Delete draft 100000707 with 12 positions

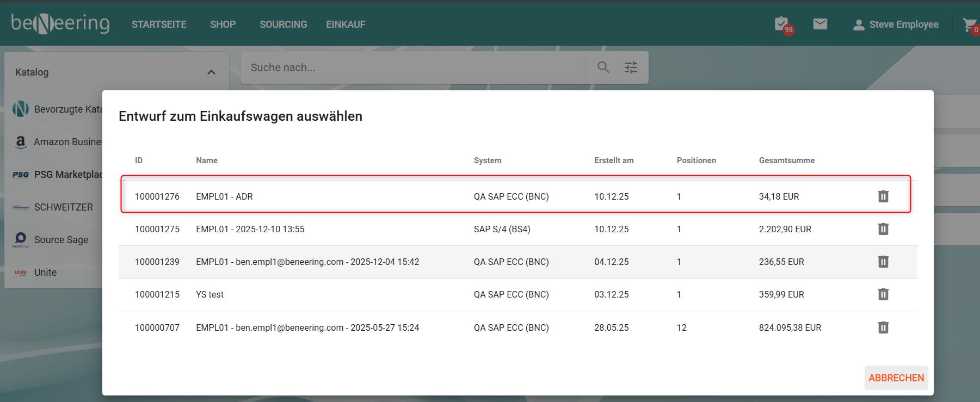pos(883,327)
